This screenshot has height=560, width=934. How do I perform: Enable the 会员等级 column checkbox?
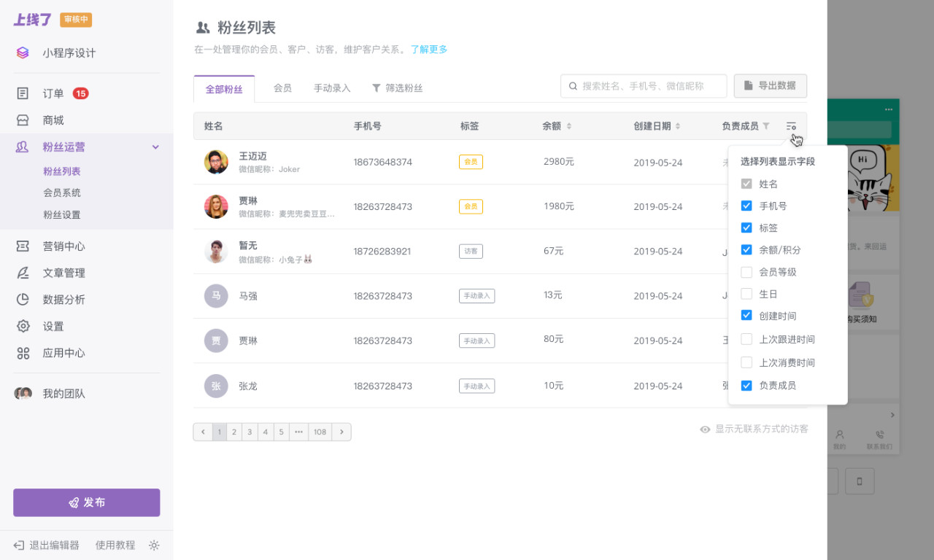coord(746,271)
